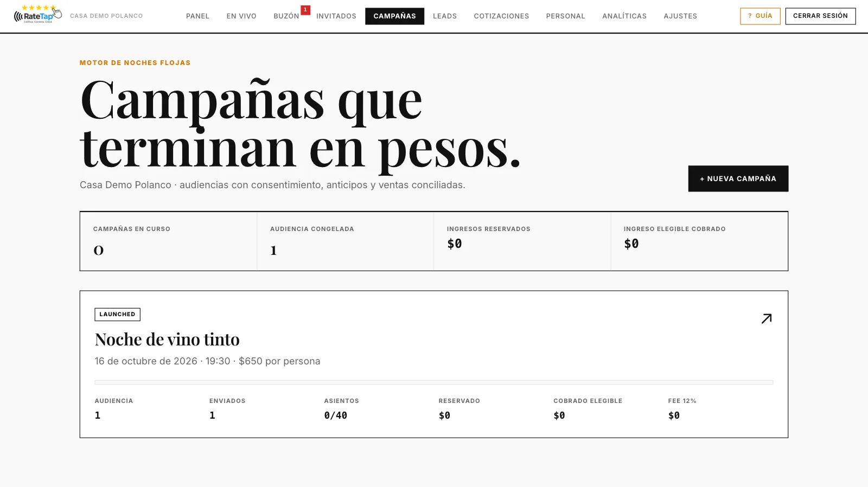This screenshot has height=487, width=868.
Task: Click the Asientos value 0/40
Action: tap(336, 415)
